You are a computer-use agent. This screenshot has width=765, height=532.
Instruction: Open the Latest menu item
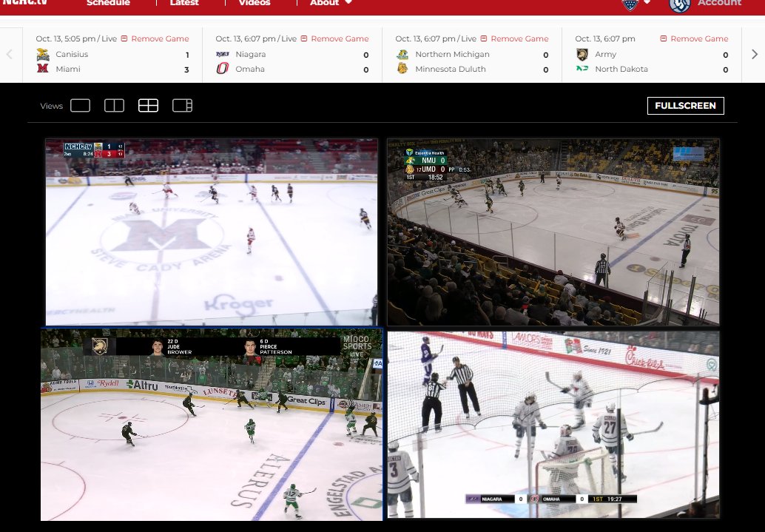tap(184, 3)
